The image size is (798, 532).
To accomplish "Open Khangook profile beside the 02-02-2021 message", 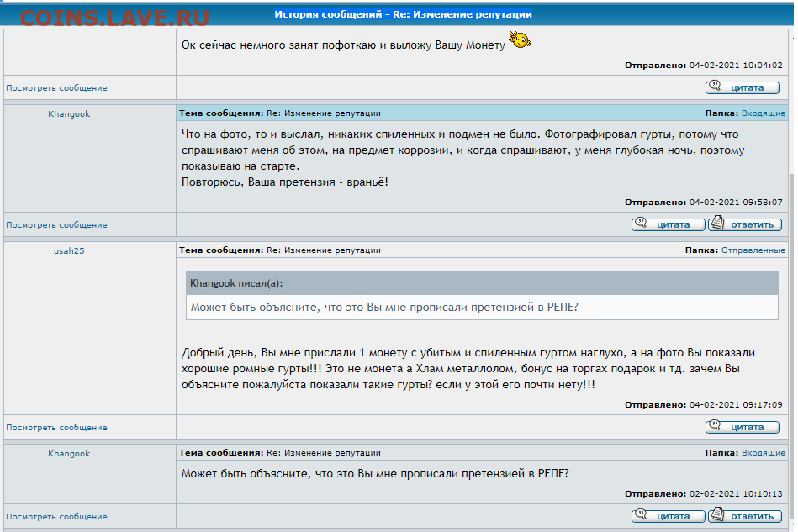I will [x=69, y=454].
